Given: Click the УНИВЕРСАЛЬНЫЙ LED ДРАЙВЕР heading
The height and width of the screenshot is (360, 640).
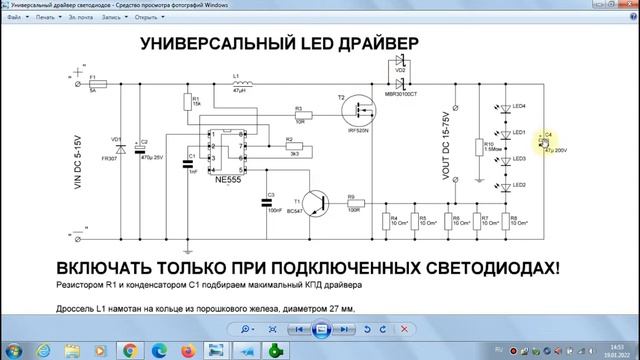Looking at the screenshot, I should pyautogui.click(x=280, y=44).
